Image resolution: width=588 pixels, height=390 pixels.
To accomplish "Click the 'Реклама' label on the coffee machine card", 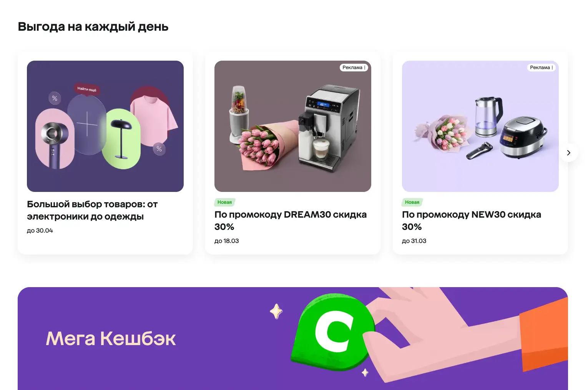I will pyautogui.click(x=352, y=68).
